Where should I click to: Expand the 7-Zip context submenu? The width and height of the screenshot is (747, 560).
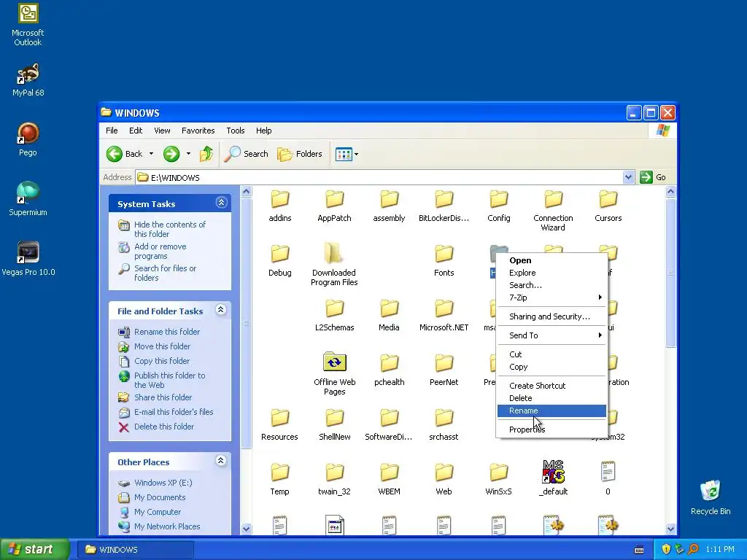[551, 297]
